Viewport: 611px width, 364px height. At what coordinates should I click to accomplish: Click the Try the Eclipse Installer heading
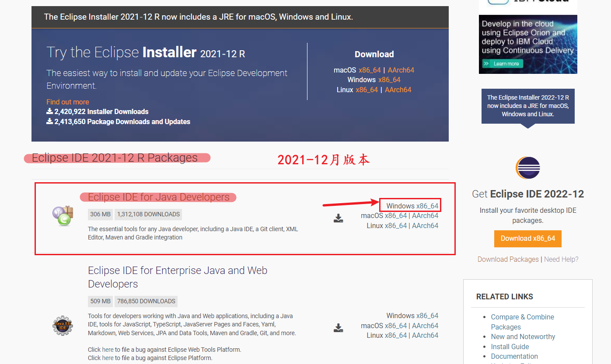coord(146,52)
